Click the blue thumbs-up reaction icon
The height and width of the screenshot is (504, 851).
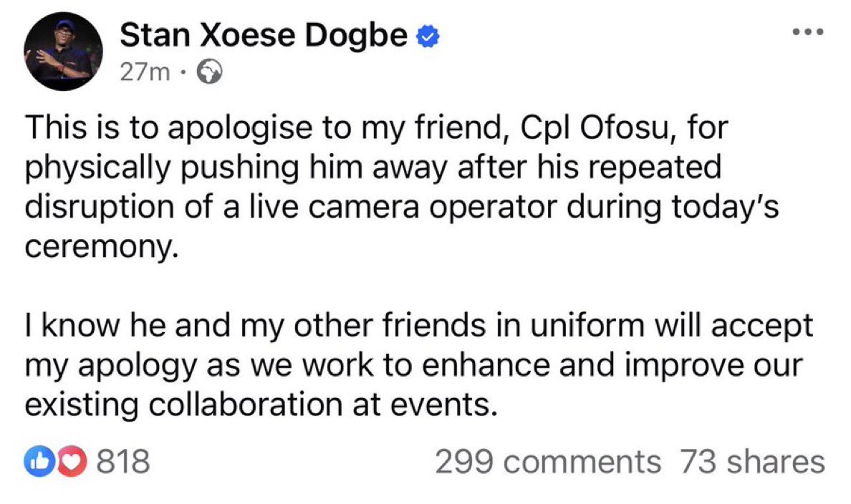(37, 462)
